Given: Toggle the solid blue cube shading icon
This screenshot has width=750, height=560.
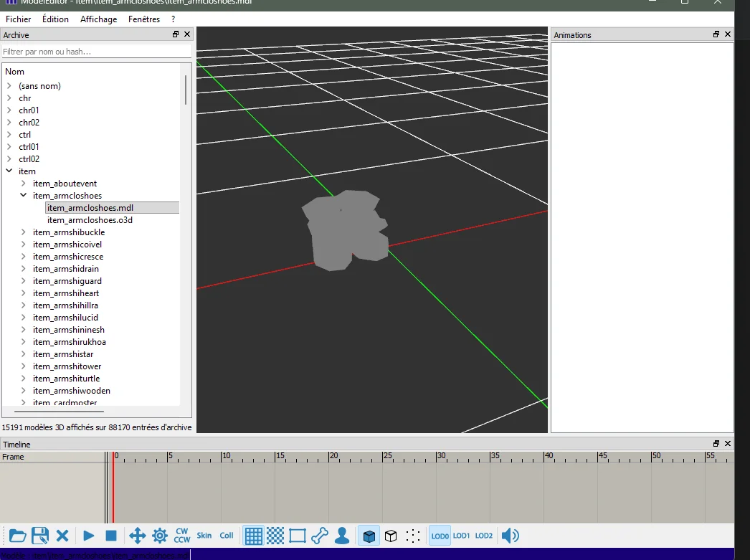Looking at the screenshot, I should pyautogui.click(x=369, y=536).
